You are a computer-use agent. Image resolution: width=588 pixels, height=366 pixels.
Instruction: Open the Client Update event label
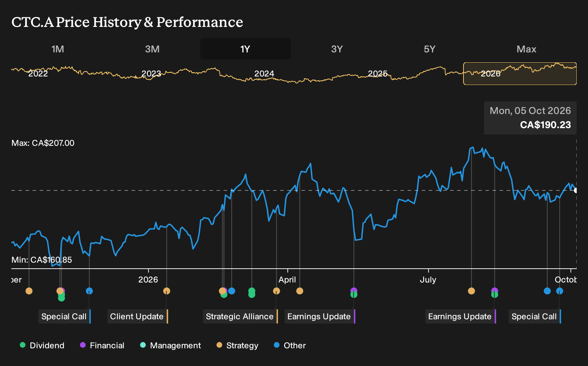tap(138, 316)
